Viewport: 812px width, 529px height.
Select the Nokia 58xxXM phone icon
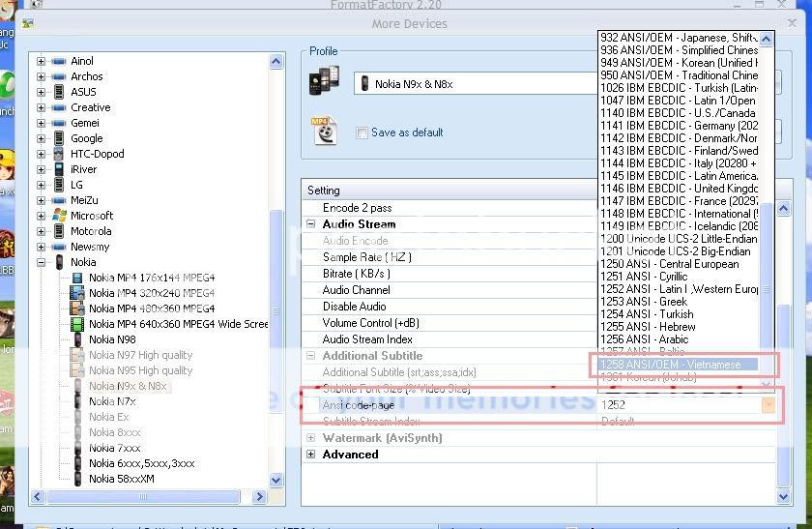pos(77,479)
